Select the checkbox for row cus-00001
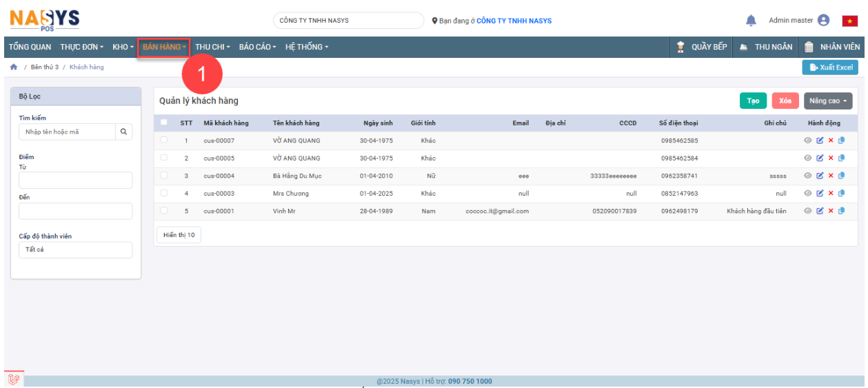The image size is (868, 388). (x=164, y=210)
